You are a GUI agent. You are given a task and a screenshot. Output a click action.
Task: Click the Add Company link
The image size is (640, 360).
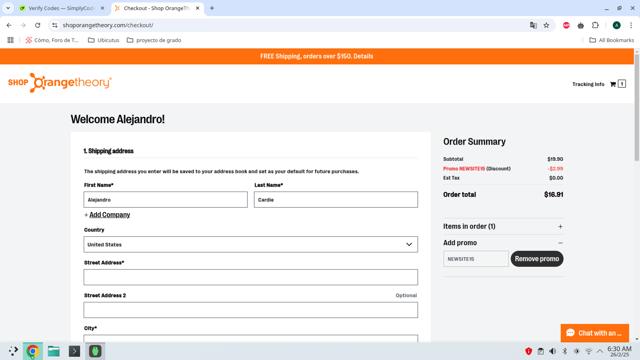click(109, 215)
